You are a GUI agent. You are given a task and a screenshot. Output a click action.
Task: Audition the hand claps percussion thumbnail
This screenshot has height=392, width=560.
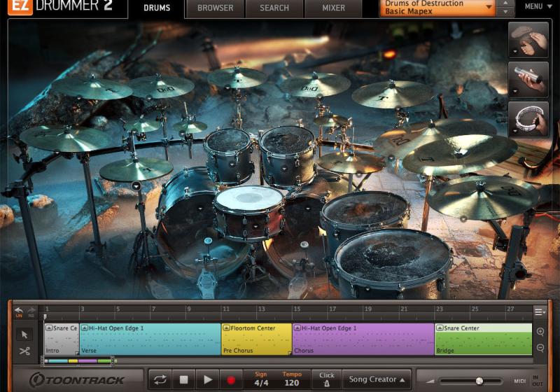528,40
